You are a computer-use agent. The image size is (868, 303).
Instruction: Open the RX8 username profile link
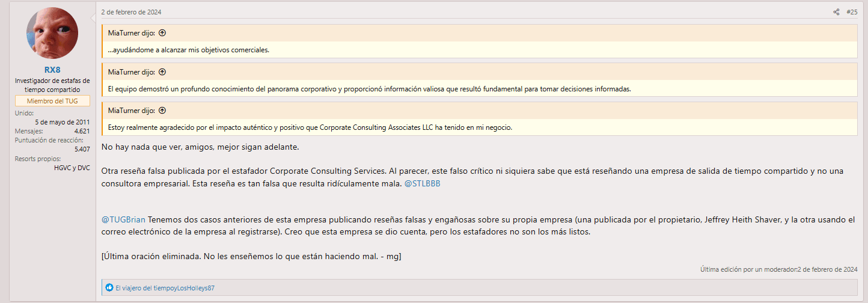click(52, 70)
